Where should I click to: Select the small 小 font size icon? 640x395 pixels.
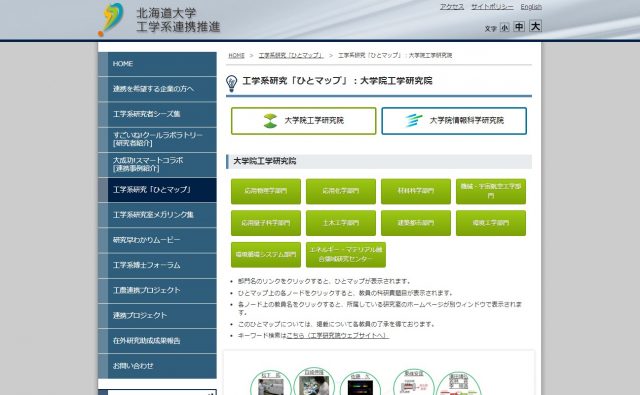[x=504, y=27]
